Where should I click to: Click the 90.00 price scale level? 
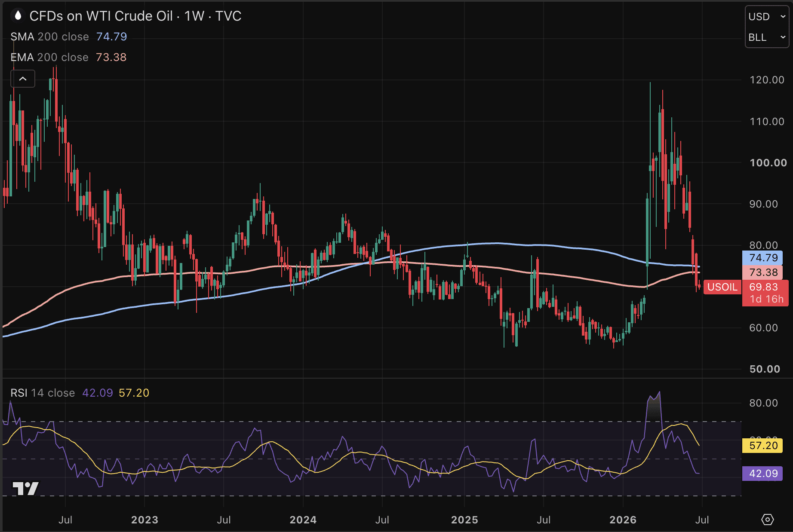coord(763,204)
